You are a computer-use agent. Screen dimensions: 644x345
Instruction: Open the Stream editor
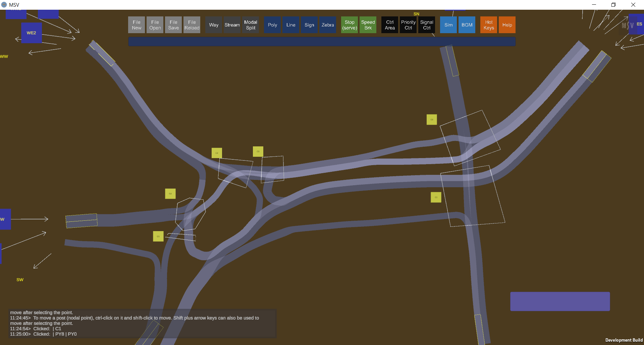pyautogui.click(x=232, y=25)
